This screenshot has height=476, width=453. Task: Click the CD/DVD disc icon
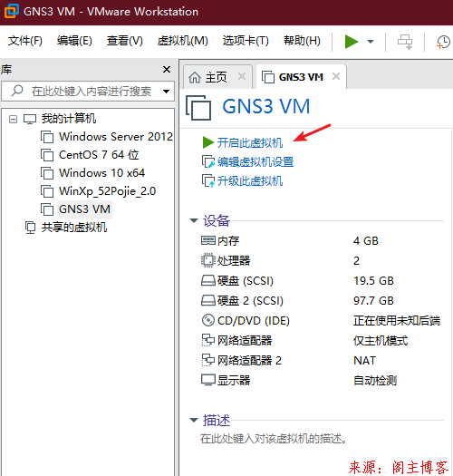pyautogui.click(x=208, y=320)
